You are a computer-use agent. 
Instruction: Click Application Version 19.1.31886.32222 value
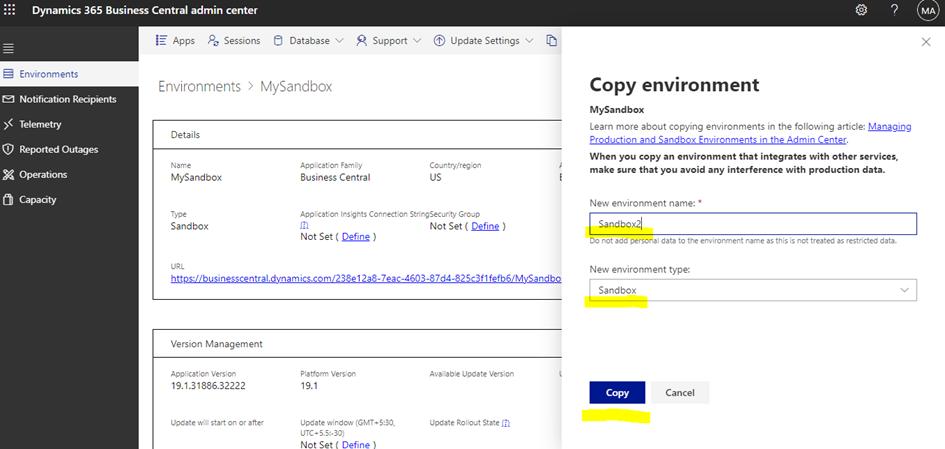[208, 385]
